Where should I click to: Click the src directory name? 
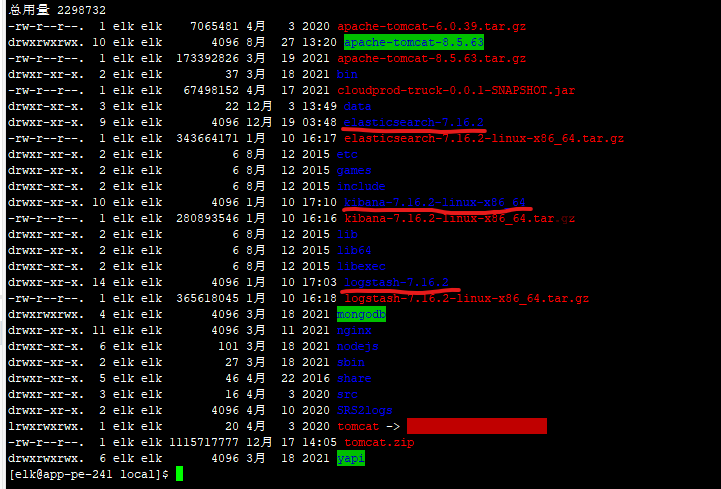[347, 394]
